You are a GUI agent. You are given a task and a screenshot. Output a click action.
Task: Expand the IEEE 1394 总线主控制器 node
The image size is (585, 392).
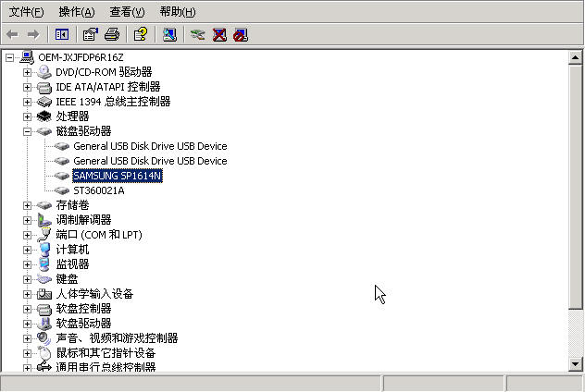[x=27, y=102]
